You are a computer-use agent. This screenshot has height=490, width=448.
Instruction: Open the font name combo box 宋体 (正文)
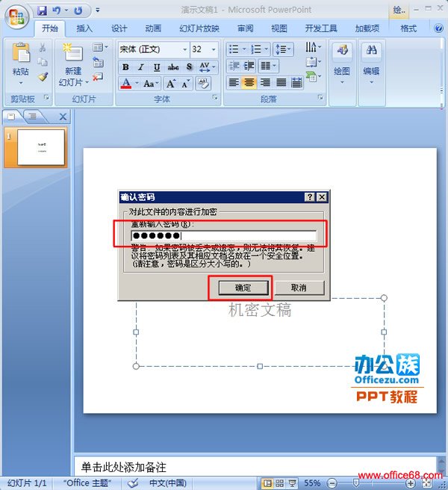click(154, 49)
